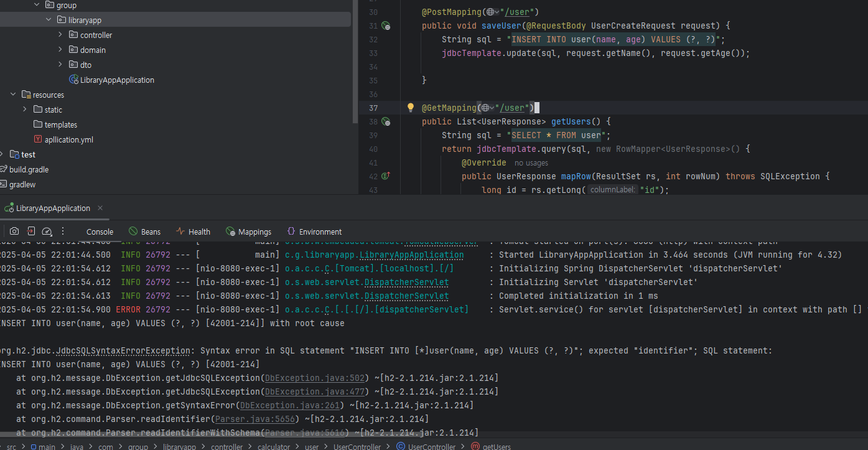Viewport: 868px width, 450px height.
Task: Expand the controller package
Action: tap(60, 35)
